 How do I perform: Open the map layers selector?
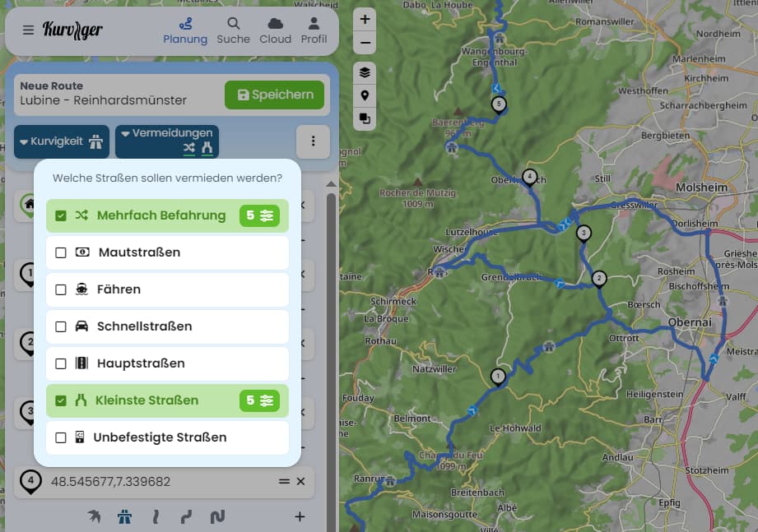tap(365, 72)
